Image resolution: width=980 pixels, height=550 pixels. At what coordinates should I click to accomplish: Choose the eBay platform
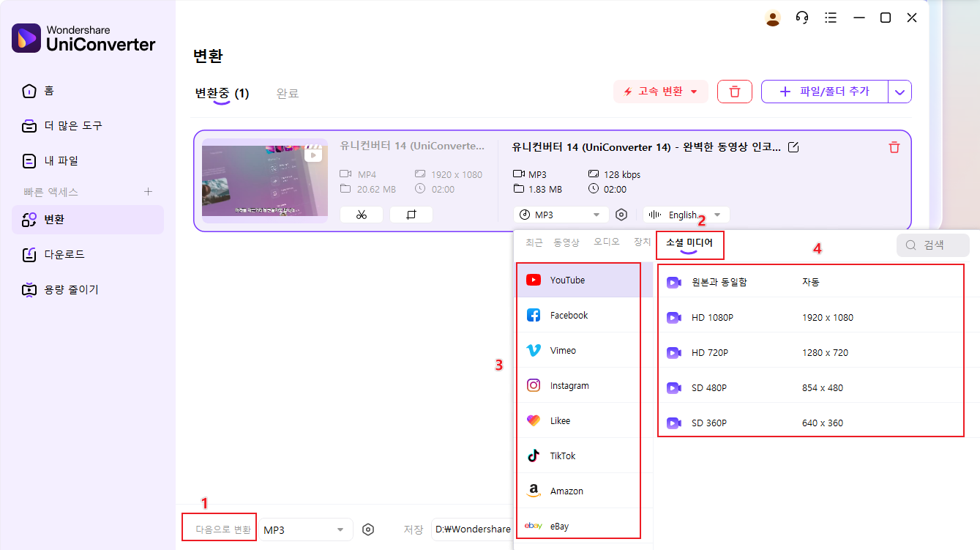tap(583, 526)
